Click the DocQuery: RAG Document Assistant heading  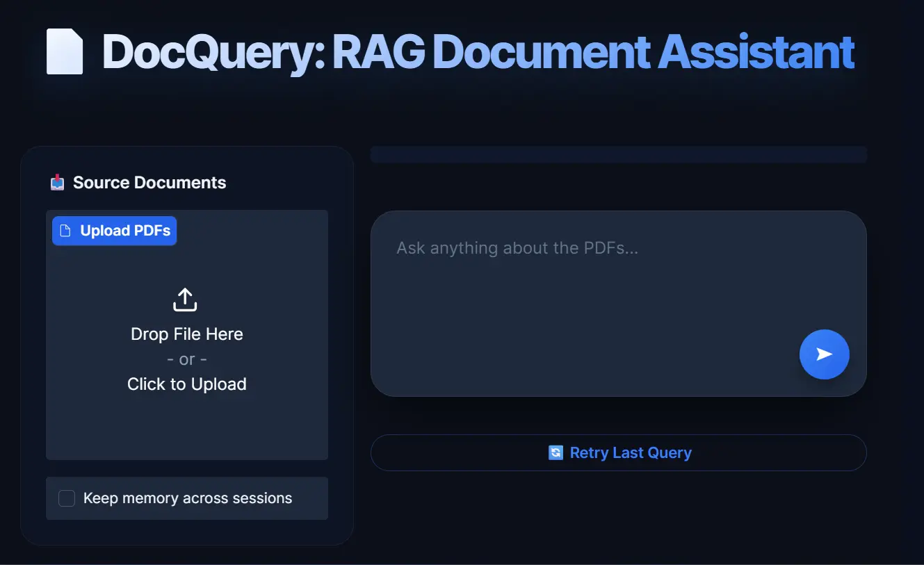tap(477, 51)
